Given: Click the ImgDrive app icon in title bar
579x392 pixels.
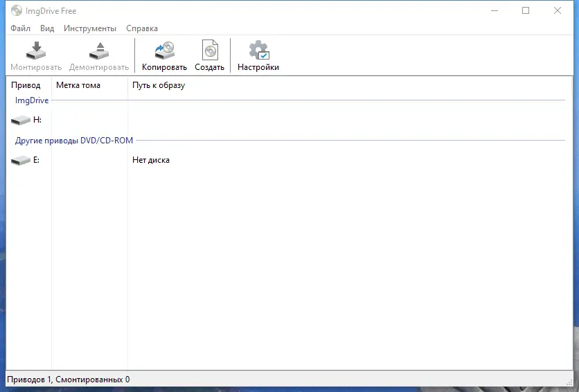Looking at the screenshot, I should 16,10.
